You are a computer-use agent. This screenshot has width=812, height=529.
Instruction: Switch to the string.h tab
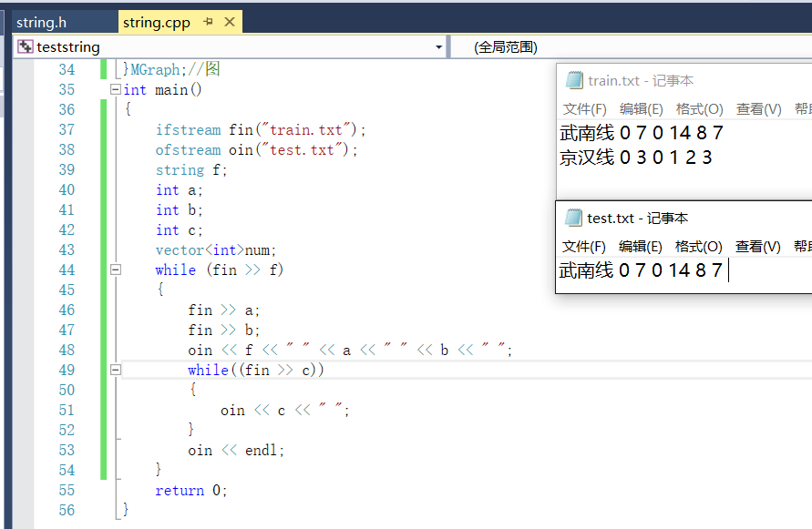pyautogui.click(x=41, y=23)
